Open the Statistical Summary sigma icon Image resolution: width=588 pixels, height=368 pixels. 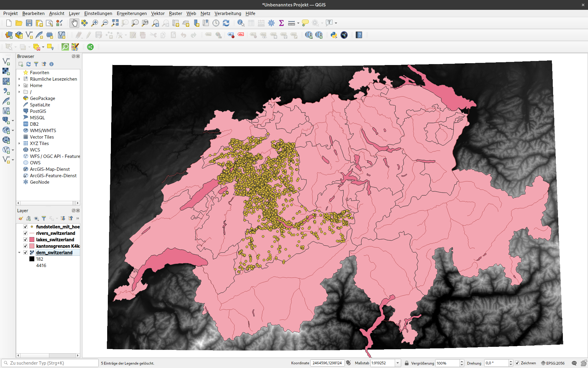click(x=281, y=23)
